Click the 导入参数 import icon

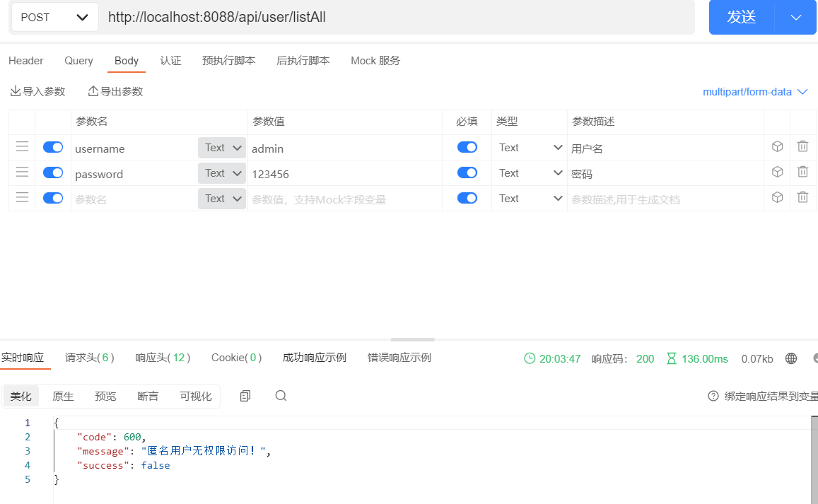15,91
